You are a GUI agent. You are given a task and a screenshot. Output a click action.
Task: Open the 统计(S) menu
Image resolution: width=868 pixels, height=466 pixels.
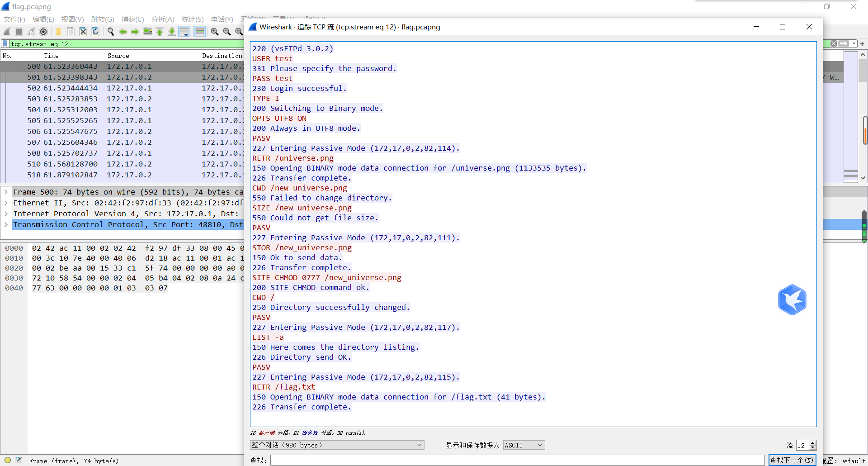192,19
